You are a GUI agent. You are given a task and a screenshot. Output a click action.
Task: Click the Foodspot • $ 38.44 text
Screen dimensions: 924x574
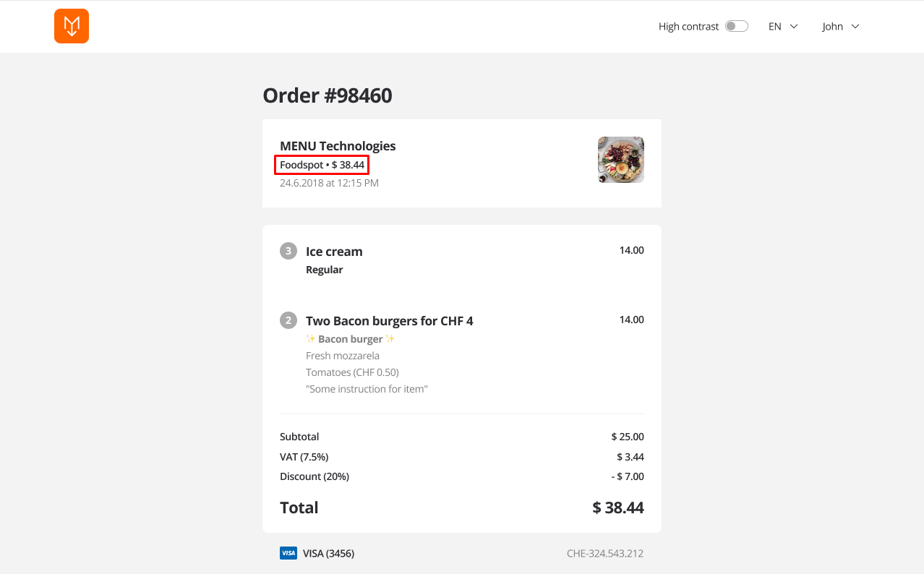(x=322, y=165)
